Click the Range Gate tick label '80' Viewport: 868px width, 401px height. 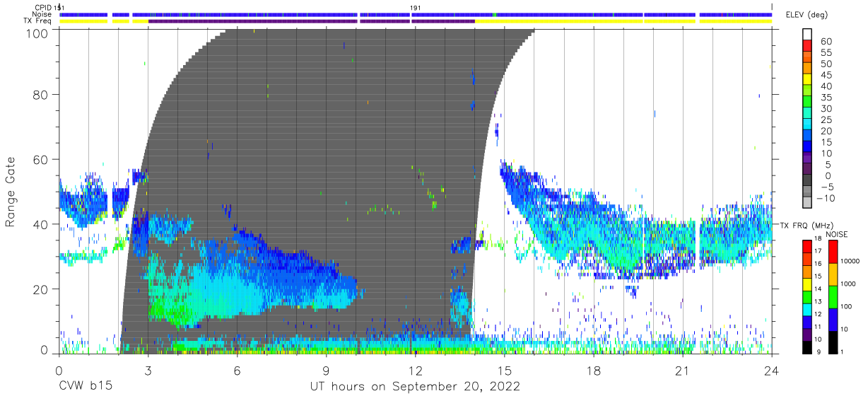tap(41, 94)
